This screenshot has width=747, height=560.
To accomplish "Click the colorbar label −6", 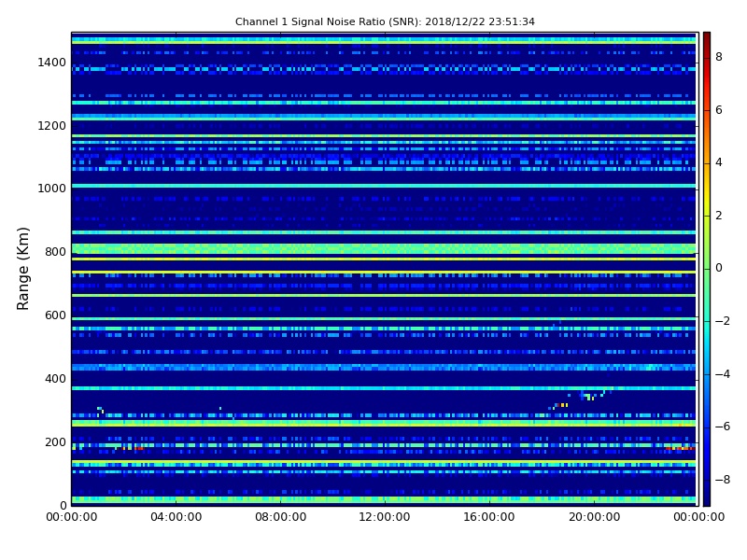I will (723, 427).
